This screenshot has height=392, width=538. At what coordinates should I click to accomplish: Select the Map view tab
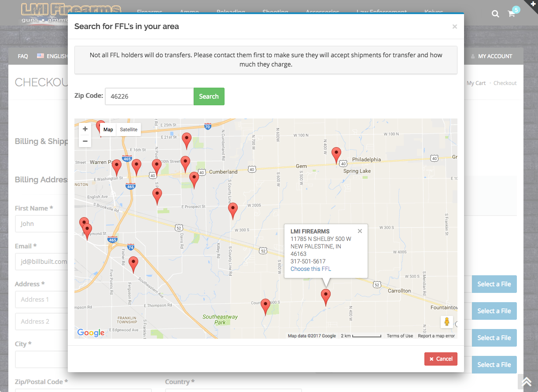108,129
